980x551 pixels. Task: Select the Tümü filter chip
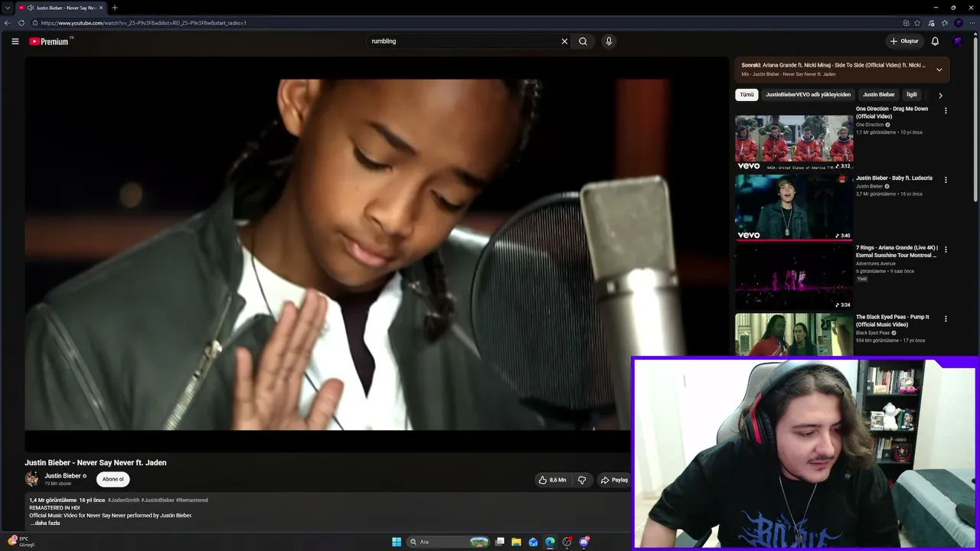pyautogui.click(x=746, y=95)
